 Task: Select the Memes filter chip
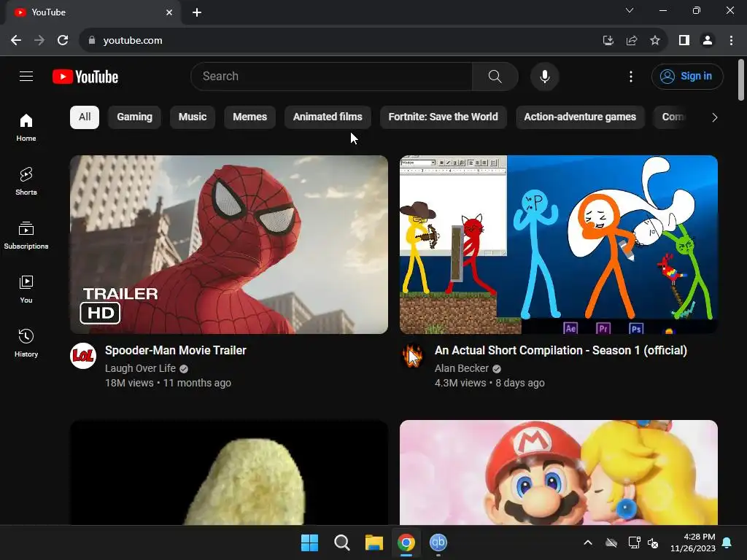249,117
